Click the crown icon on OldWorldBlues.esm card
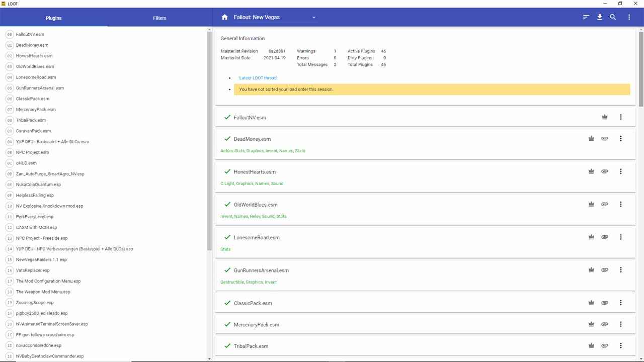 [591, 204]
